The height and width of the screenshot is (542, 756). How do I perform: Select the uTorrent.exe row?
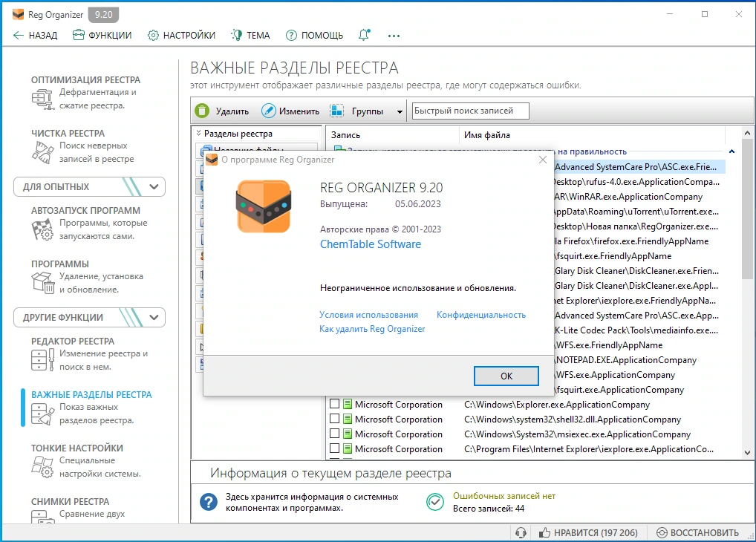pos(639,211)
